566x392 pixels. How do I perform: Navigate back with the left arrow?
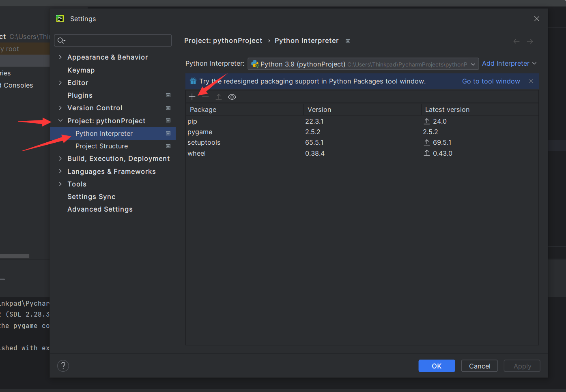(517, 41)
